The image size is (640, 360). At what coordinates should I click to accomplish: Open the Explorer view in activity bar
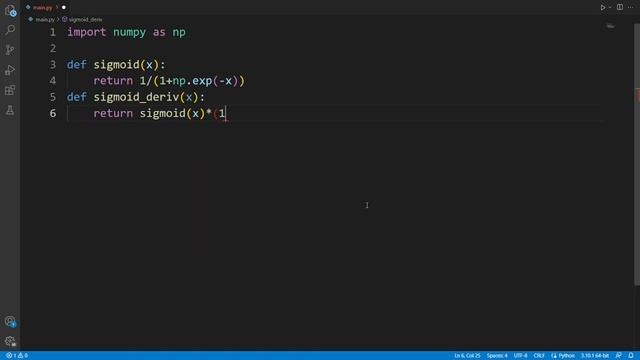10,10
